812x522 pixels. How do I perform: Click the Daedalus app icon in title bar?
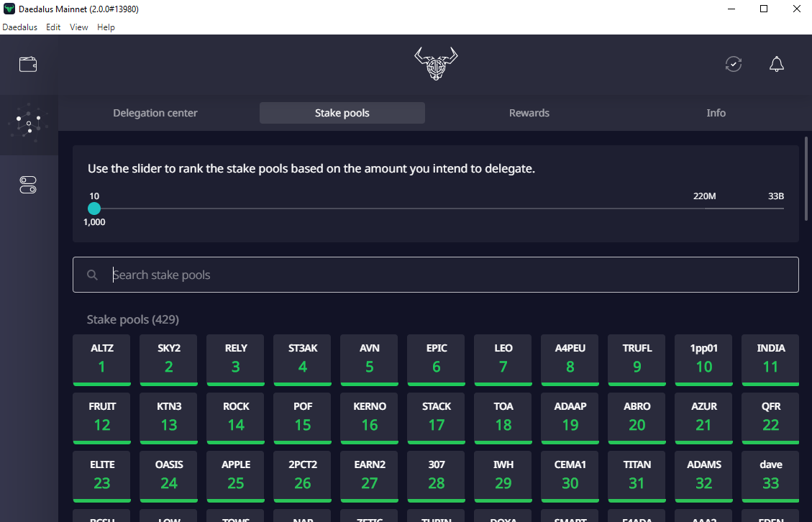click(x=9, y=9)
